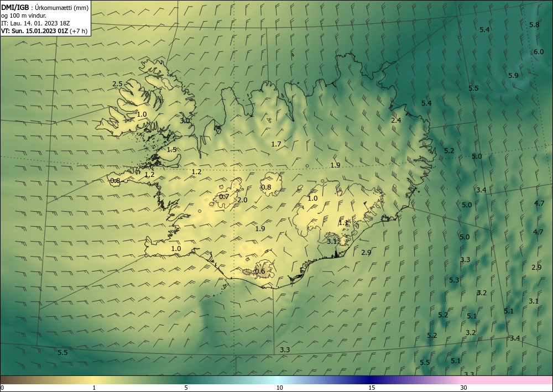Viewport: 553px width, 392px height.
Task: Click the 2.4 value in northeast Iceland
Action: point(396,120)
